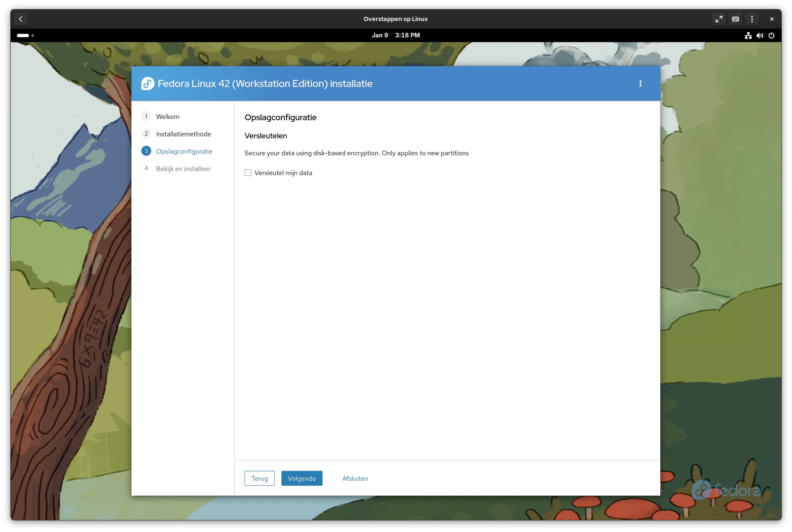Image resolution: width=792 pixels, height=532 pixels.
Task: Quit the installer via Afsluiten
Action: (355, 478)
